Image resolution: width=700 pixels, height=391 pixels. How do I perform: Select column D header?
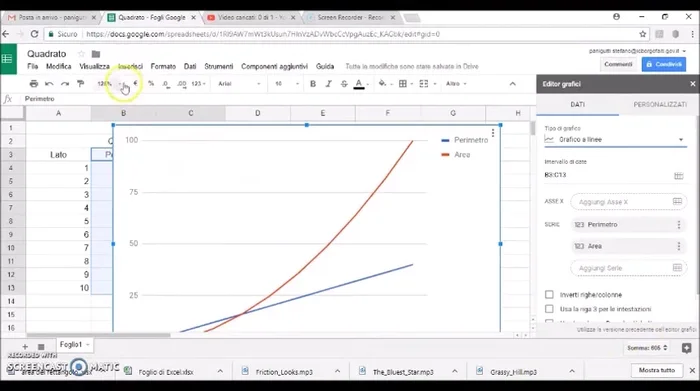[258, 113]
